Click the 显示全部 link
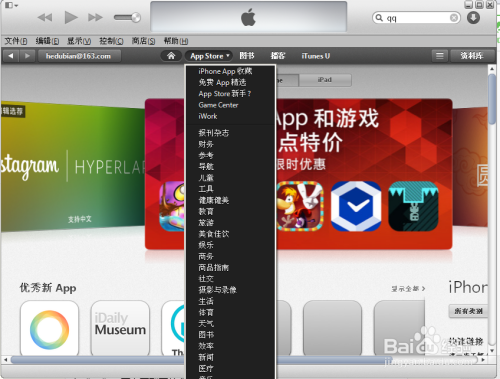Image resolution: width=500 pixels, height=379 pixels. 408,289
